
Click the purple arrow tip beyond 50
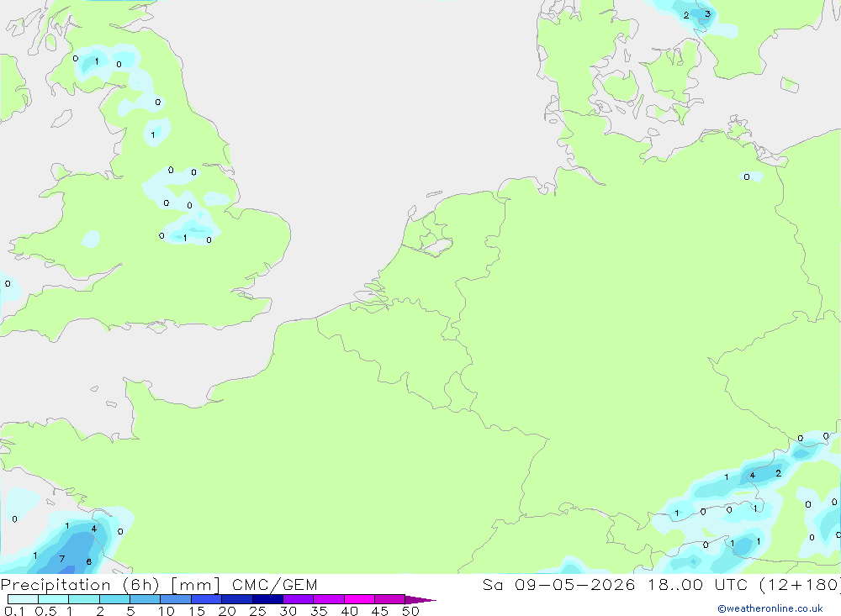coord(421,599)
